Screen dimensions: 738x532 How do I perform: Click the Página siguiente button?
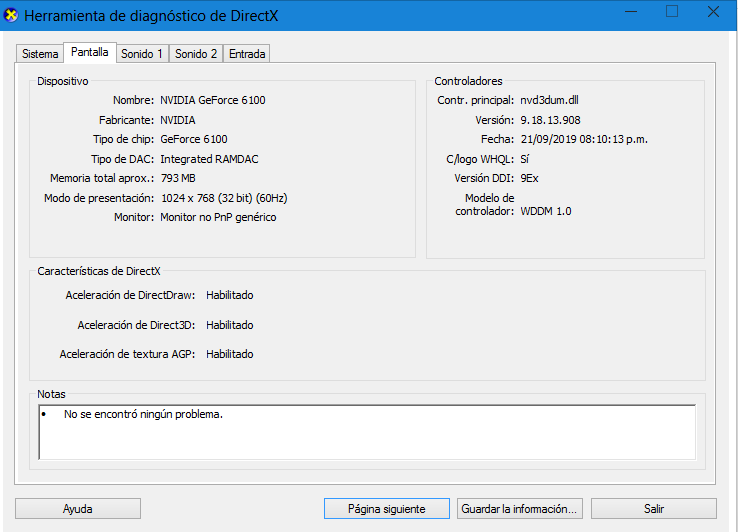tap(386, 509)
